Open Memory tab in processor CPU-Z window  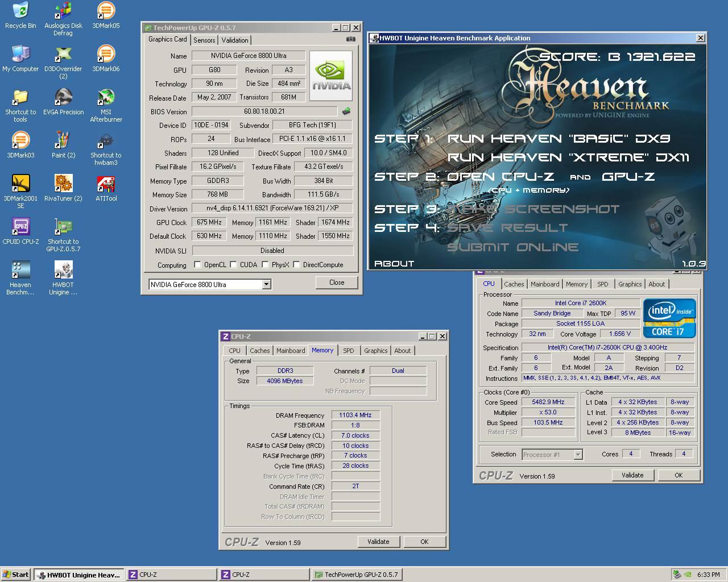(577, 284)
